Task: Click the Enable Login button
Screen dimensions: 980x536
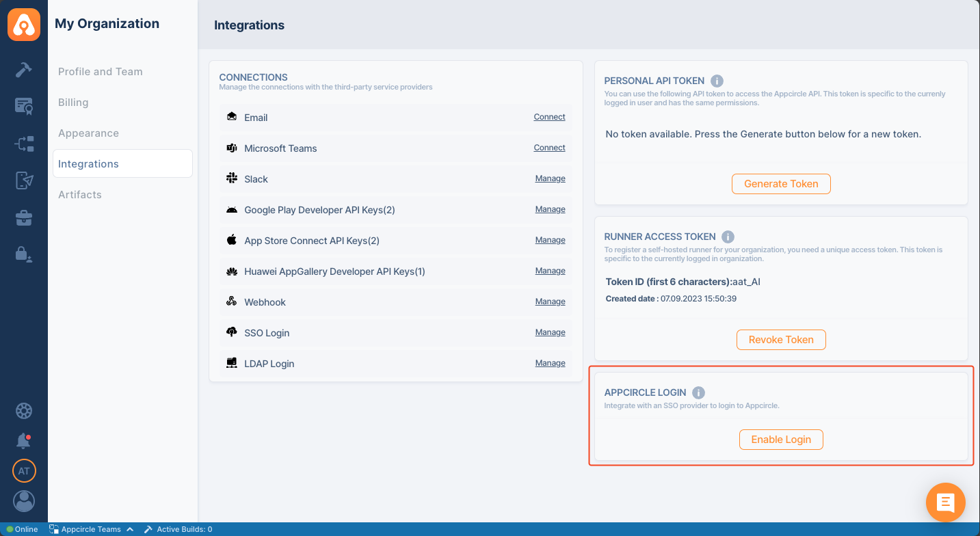Action: 781,440
